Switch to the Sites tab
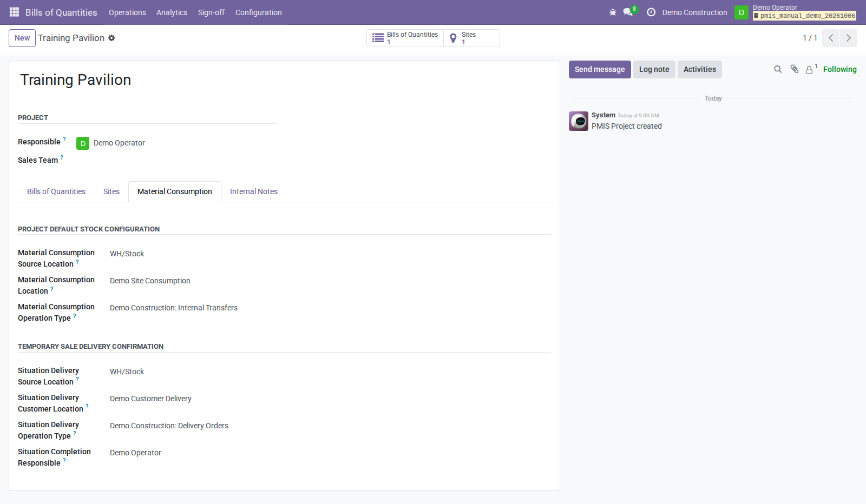 (x=111, y=191)
